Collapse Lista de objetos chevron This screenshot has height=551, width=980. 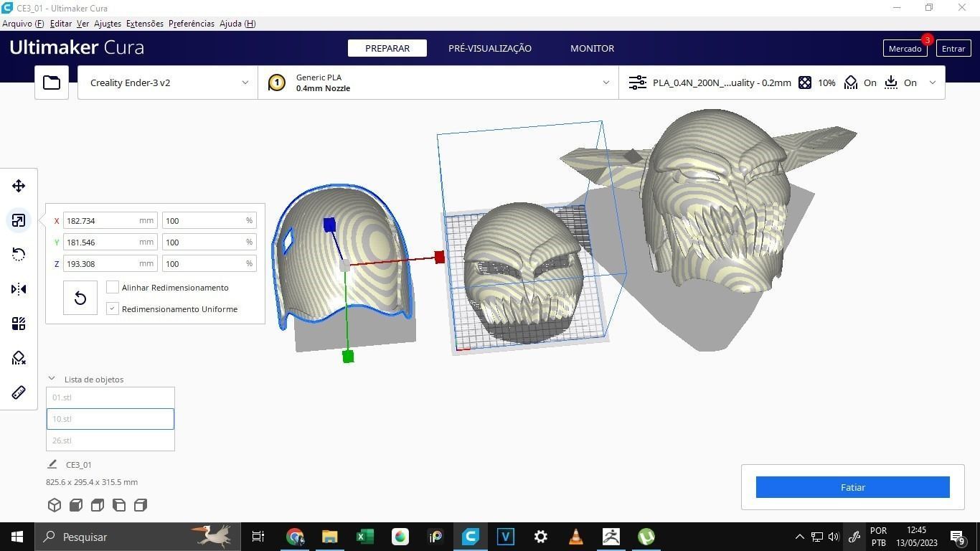52,379
